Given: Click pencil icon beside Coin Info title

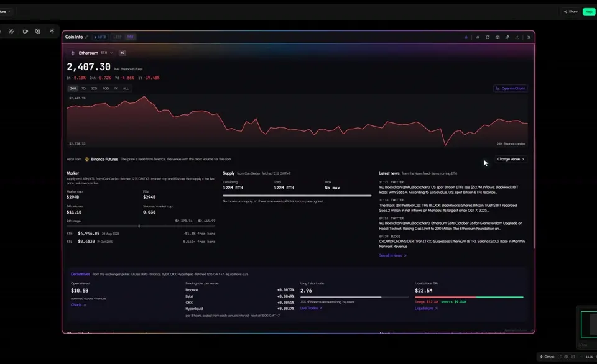Looking at the screenshot, I should [x=87, y=37].
